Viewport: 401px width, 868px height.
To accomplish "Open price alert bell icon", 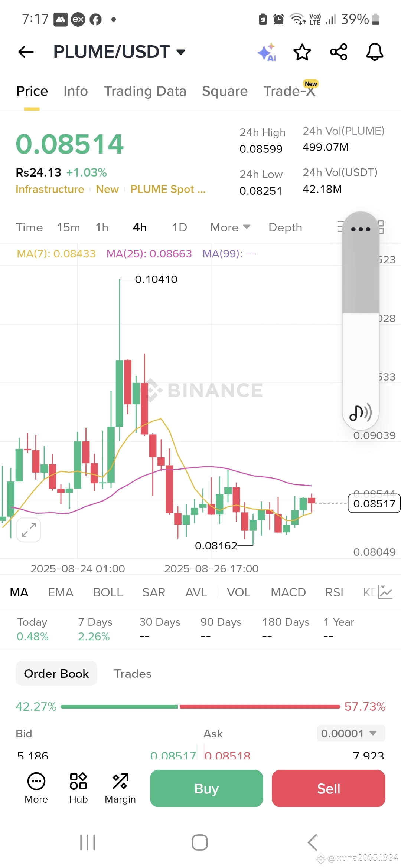I will 375,52.
